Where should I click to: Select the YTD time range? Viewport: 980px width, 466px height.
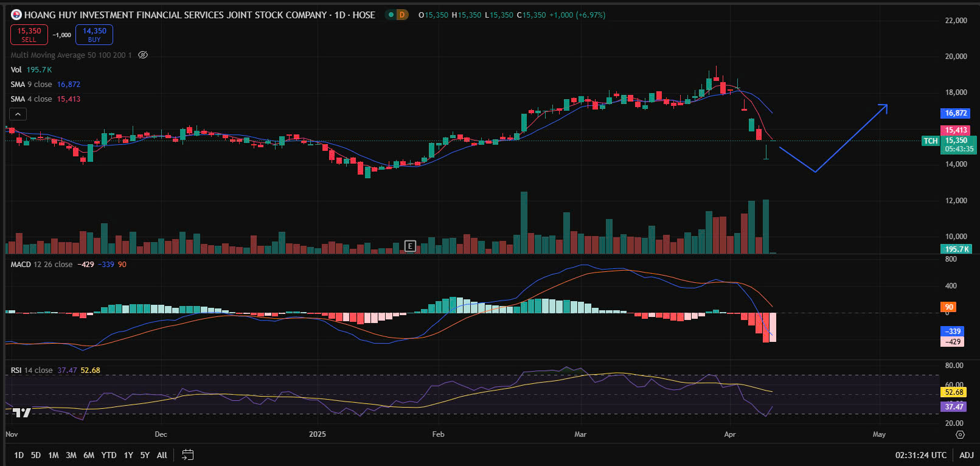[x=109, y=455]
